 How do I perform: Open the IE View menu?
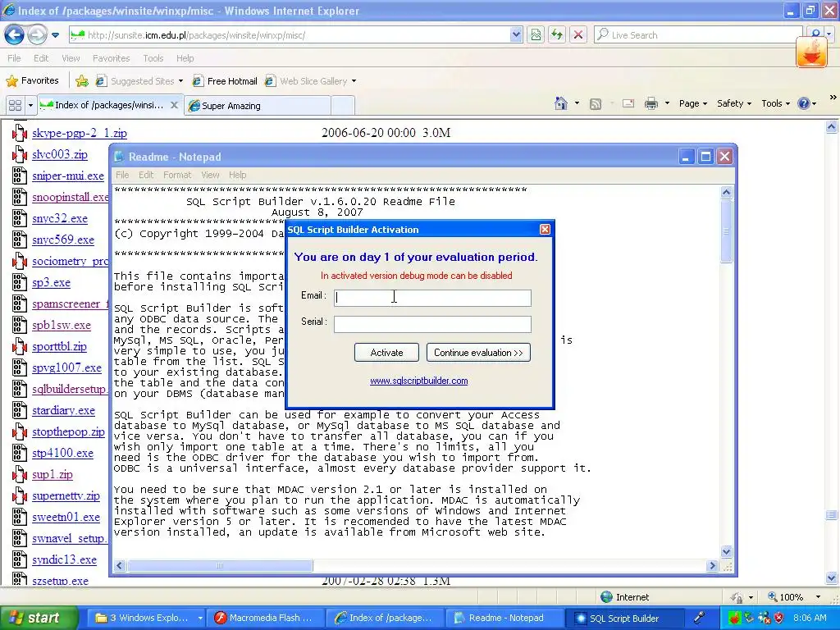(x=71, y=58)
